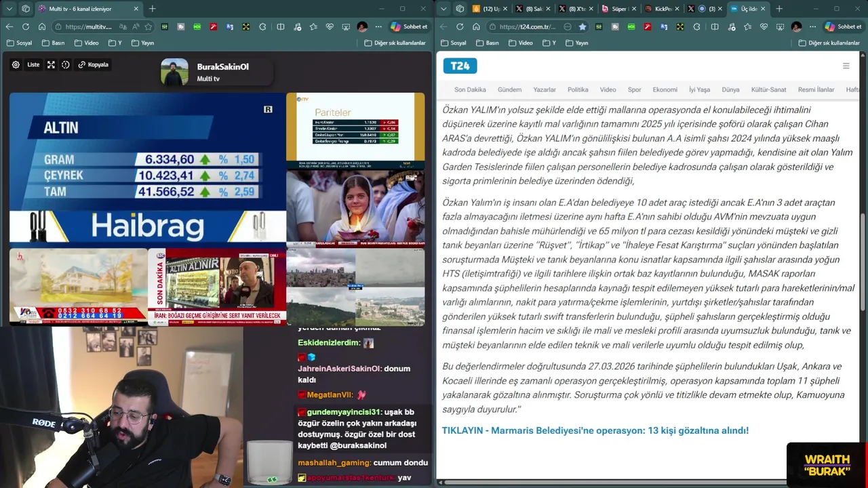Click the Kopyala copy link button

click(94, 65)
